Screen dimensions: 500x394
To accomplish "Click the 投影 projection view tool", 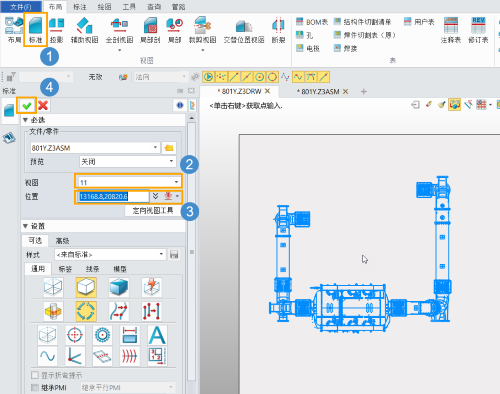I will (x=56, y=30).
